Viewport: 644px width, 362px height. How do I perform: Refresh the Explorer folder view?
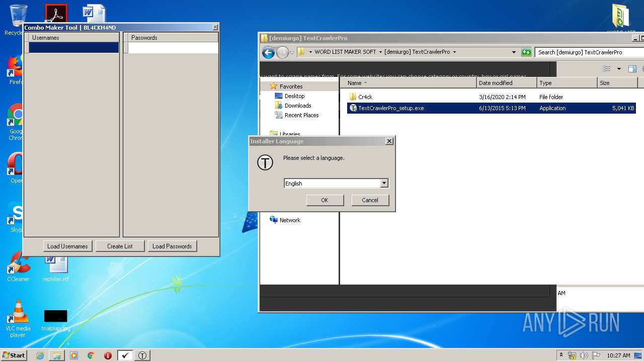[526, 52]
